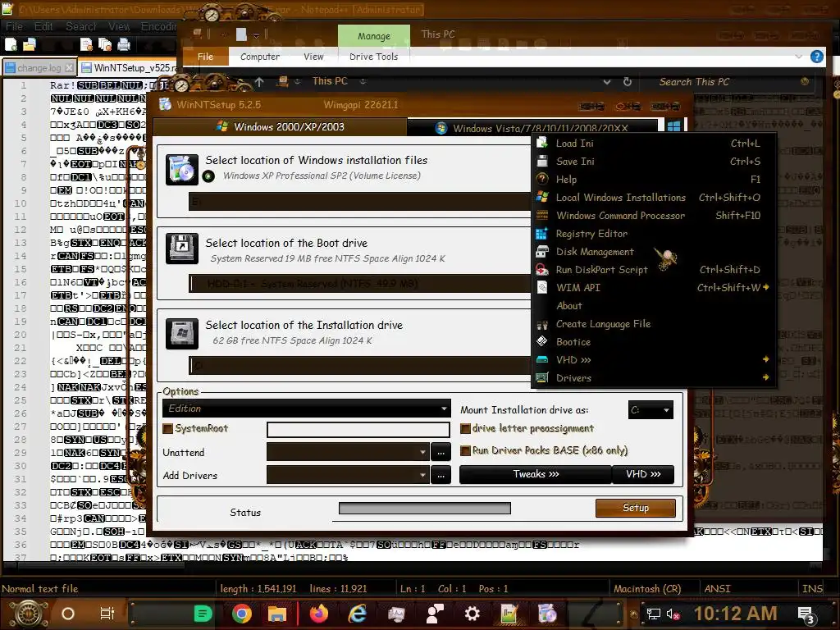
Task: Click the Task View taskbar button
Action: pyautogui.click(x=107, y=614)
